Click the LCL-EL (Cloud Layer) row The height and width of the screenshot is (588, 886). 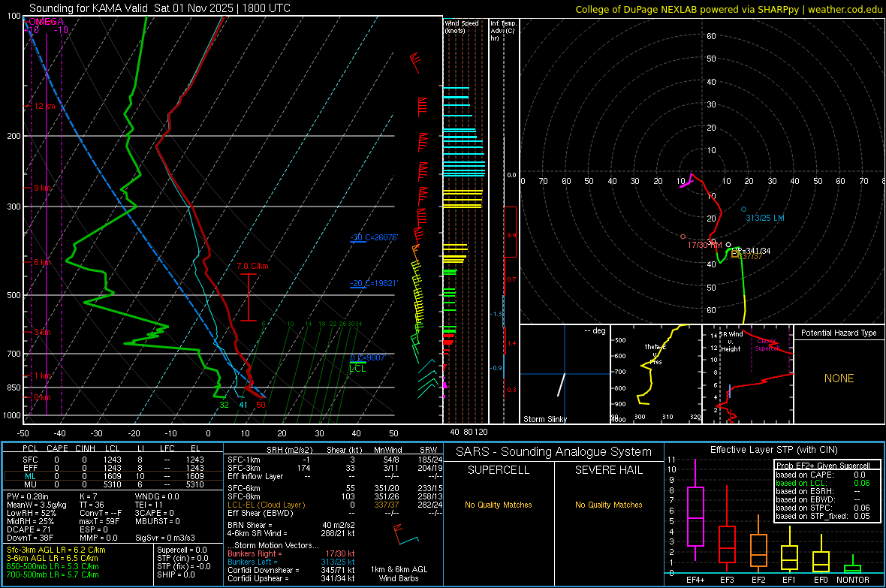tap(333, 505)
